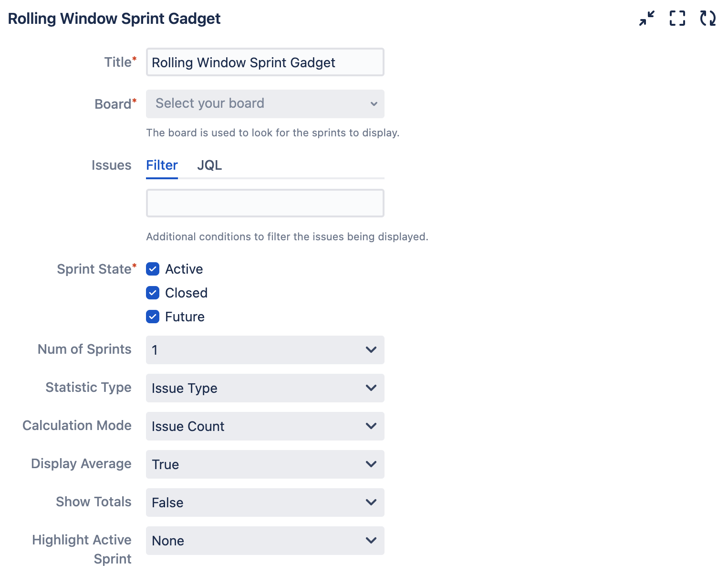Click the Rolling Window Sprint Gadget heading
This screenshot has height=574, width=728.
(114, 19)
